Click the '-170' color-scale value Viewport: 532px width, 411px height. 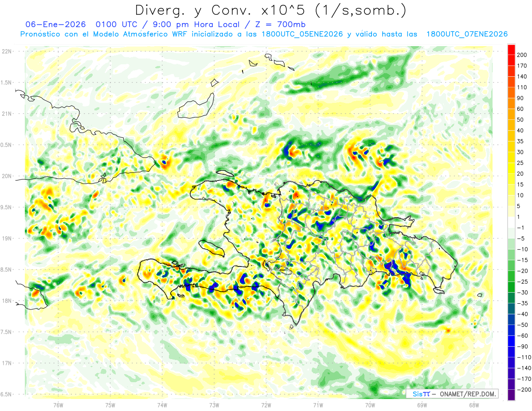coord(523,379)
